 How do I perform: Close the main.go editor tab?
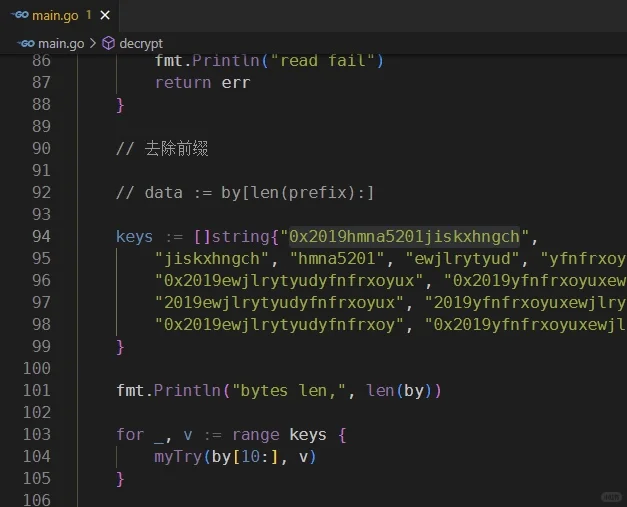pos(105,15)
